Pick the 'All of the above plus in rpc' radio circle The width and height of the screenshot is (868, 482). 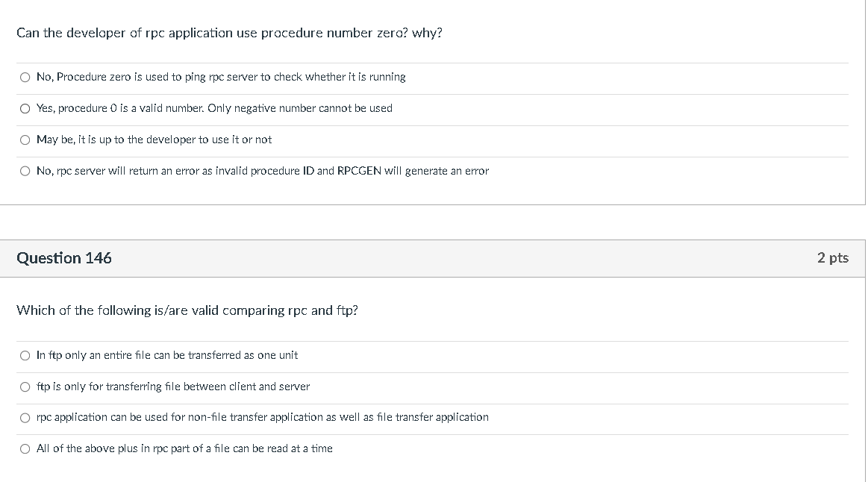25,448
